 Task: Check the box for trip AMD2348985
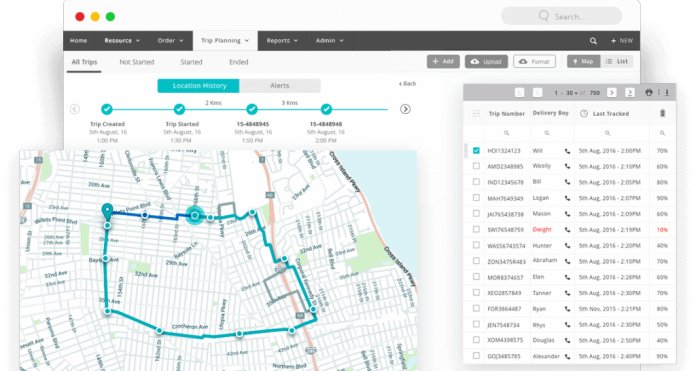[476, 166]
